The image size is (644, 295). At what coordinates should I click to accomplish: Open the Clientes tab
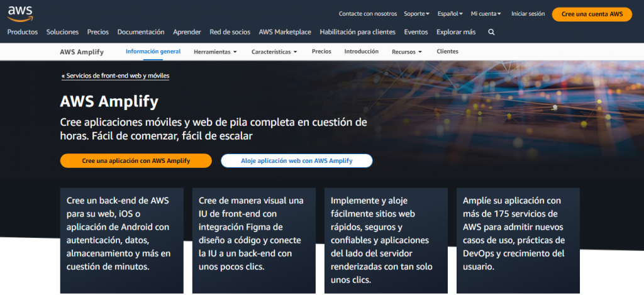point(447,52)
